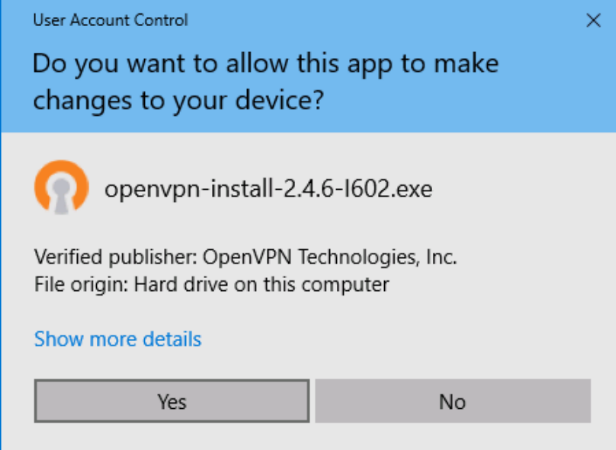Click the word "Verified" in publisher line
The width and height of the screenshot is (616, 450).
67,257
